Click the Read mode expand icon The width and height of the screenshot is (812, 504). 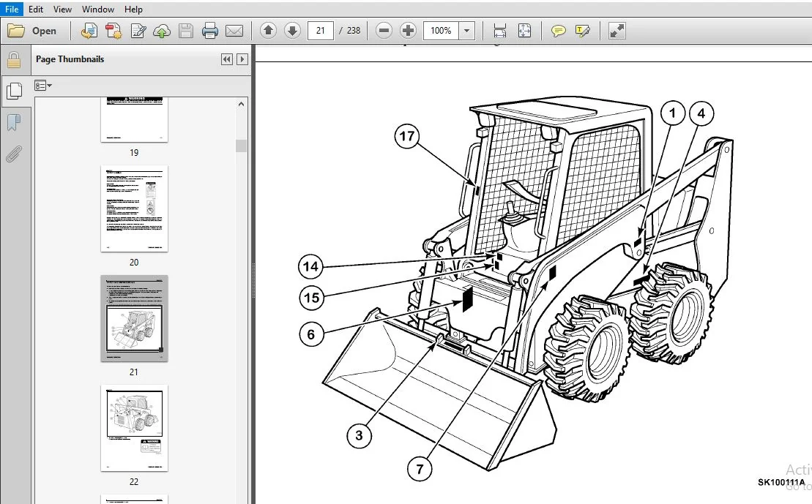617,31
